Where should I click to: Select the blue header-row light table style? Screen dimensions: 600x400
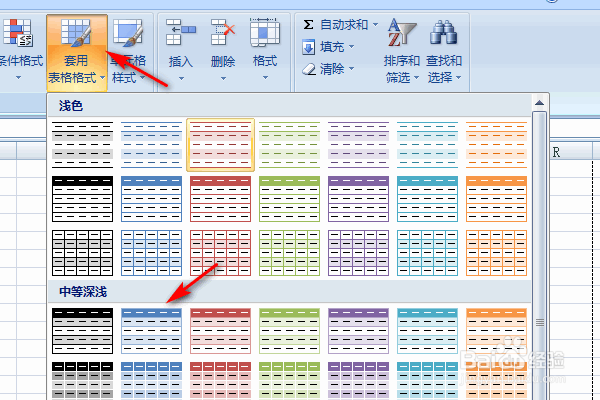151,199
